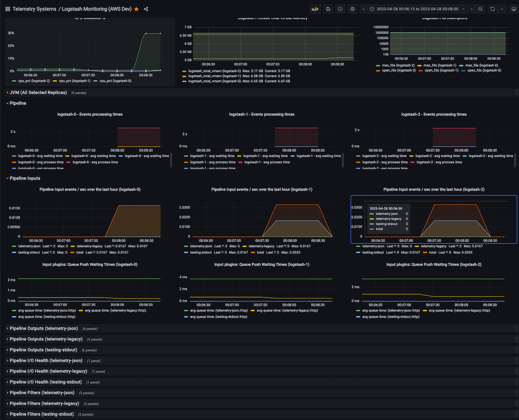Open logstash-1 - Events processing times panel title
The width and height of the screenshot is (519, 420).
(262, 114)
